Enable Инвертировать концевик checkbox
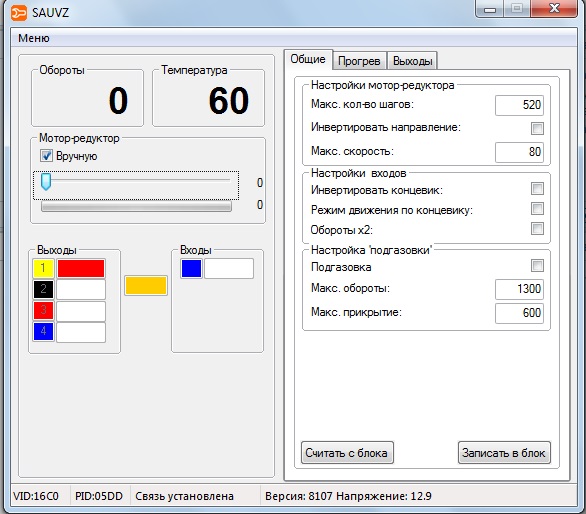Screen dimensions: 586x514 [537, 188]
